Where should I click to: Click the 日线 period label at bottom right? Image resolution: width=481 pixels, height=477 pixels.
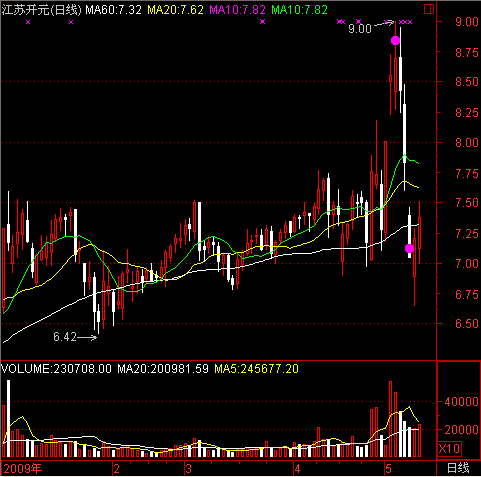click(x=458, y=468)
